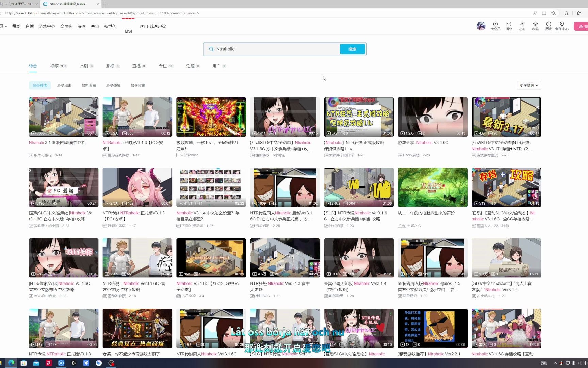This screenshot has width=588, height=368.
Task: Switch to the 番剧 results tab
Action: [87, 66]
